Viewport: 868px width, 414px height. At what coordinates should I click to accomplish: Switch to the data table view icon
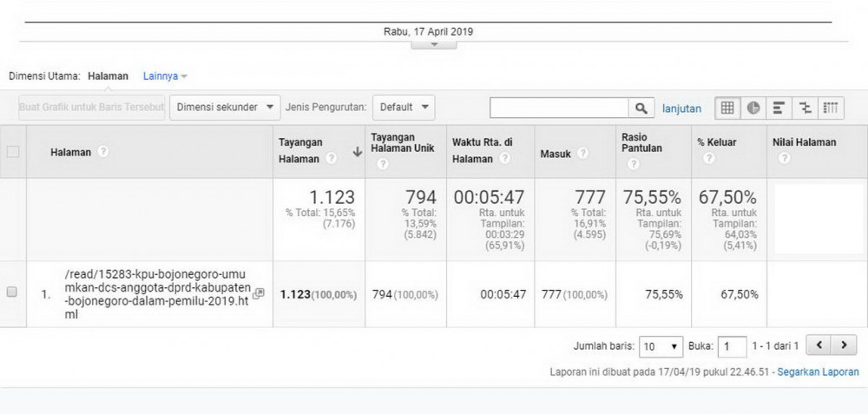pos(727,108)
